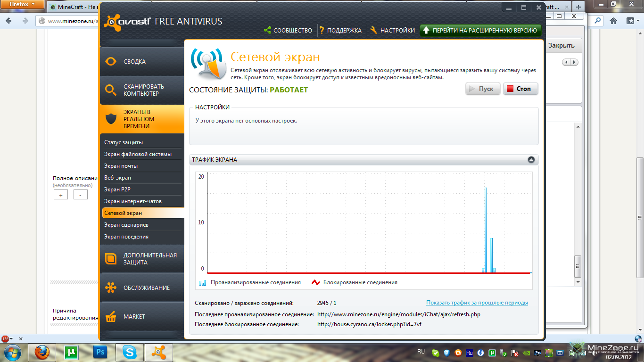Open the Firefox menu dropdown

point(22,5)
